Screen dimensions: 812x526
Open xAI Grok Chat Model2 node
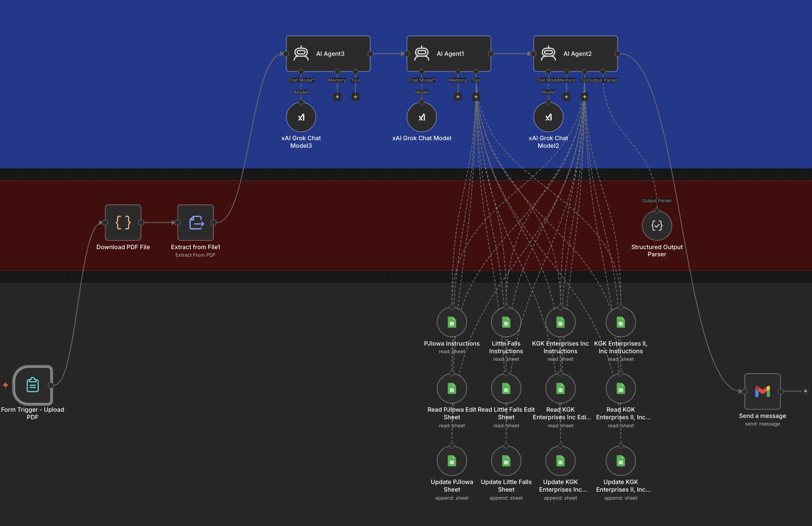(x=548, y=117)
